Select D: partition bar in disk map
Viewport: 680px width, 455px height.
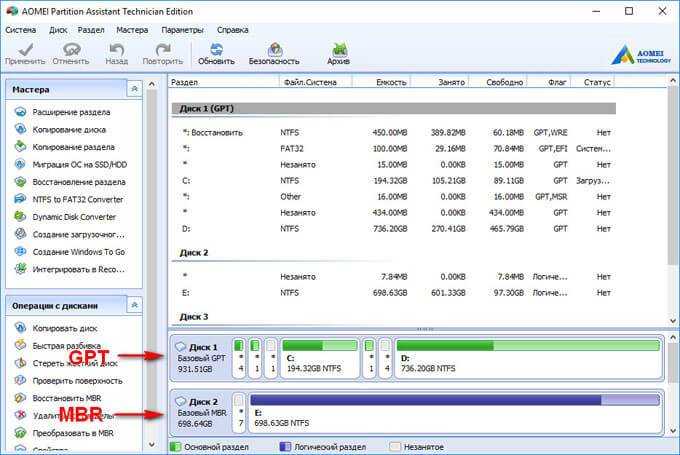point(528,357)
